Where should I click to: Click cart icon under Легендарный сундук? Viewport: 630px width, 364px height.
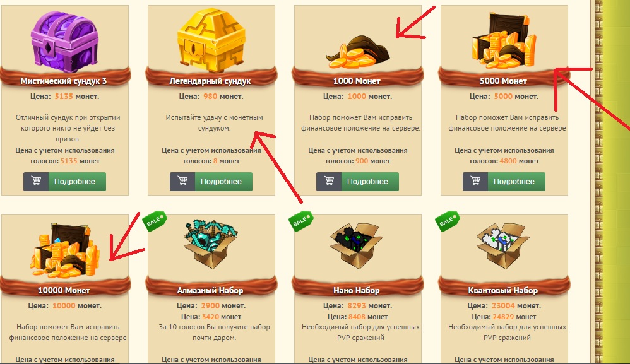pos(182,182)
